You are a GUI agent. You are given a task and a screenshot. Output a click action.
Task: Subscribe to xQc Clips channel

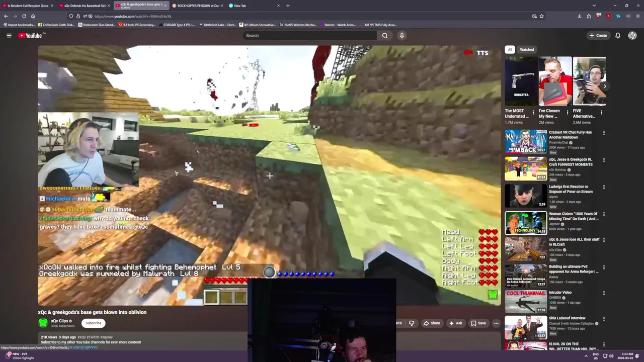coord(93,323)
